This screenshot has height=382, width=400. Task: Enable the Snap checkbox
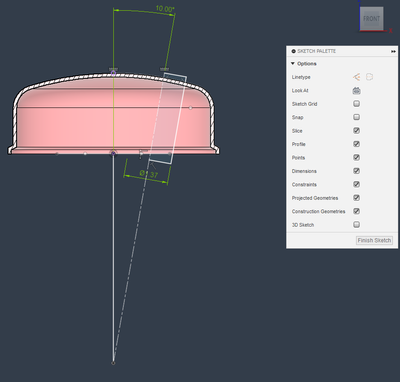point(356,117)
